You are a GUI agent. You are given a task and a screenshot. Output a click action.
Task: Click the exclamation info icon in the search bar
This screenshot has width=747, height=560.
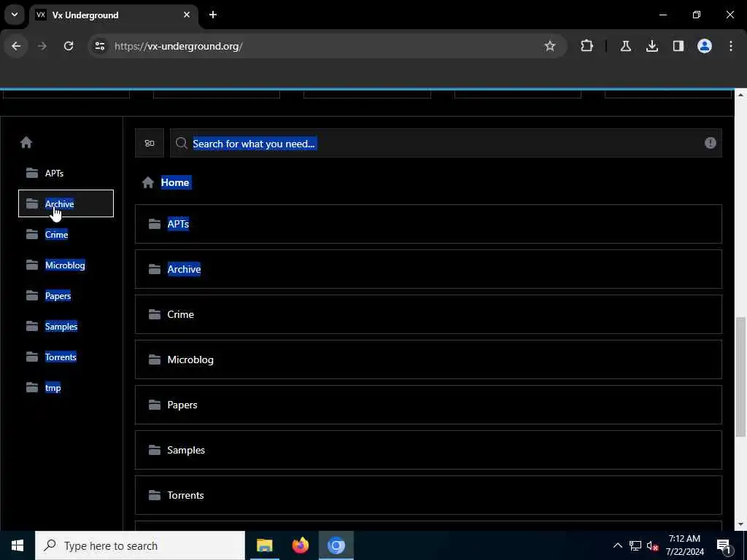[710, 143]
